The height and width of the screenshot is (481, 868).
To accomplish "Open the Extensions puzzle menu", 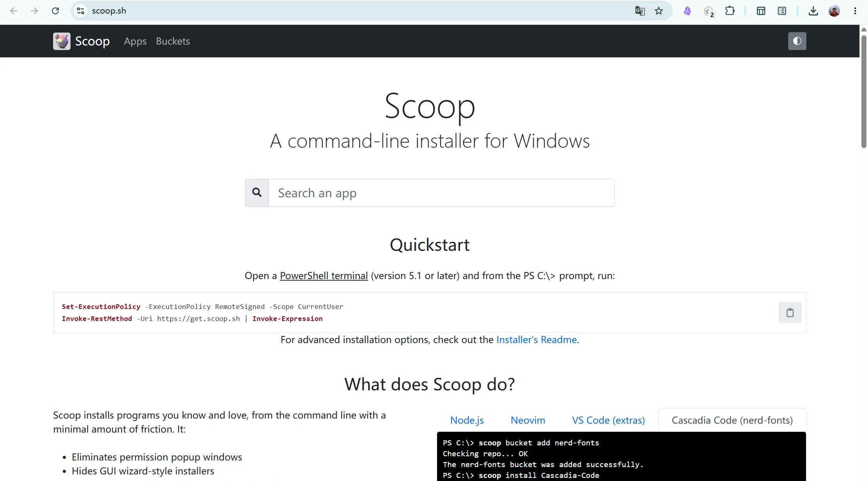I will click(730, 11).
